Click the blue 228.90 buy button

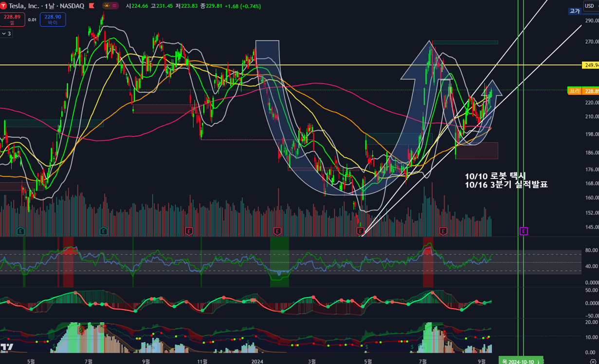click(53, 19)
